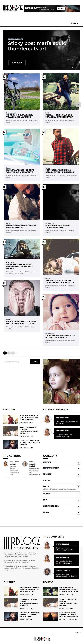Click post-format icon on the bicycle post
This screenshot has width=83, height=644.
click(4, 76)
